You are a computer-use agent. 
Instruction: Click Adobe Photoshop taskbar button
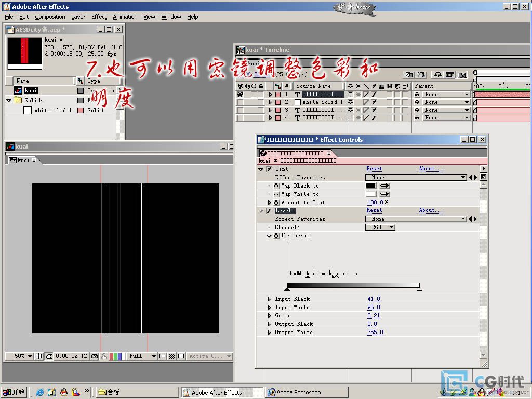(307, 392)
